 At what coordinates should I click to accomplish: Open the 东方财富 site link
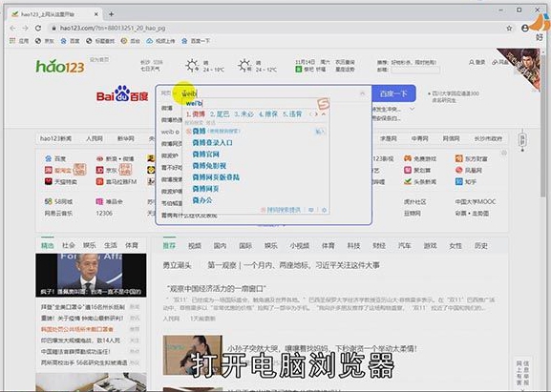[x=471, y=159]
